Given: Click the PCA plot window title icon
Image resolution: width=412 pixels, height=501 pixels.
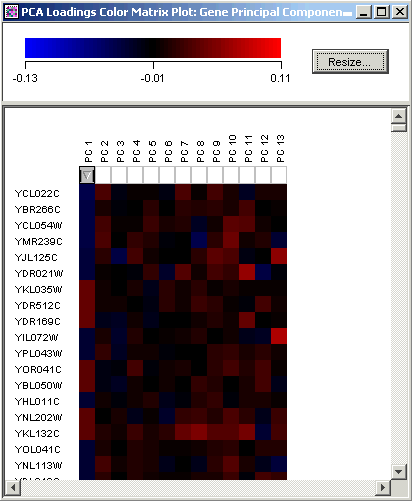Looking at the screenshot, I should (11, 12).
